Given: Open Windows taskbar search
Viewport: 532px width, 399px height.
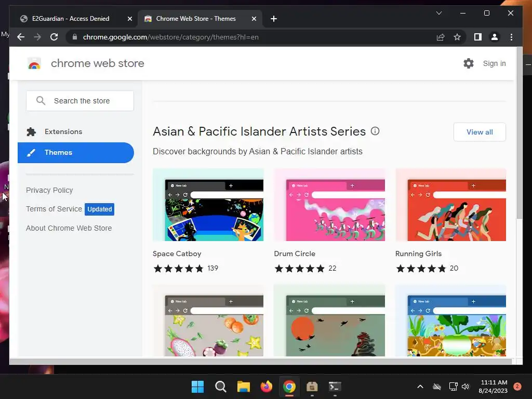Looking at the screenshot, I should coord(220,387).
